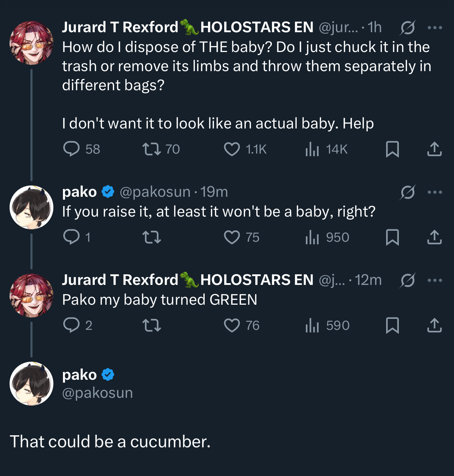Click pako's avatar on the cucumber tweet

(31, 384)
